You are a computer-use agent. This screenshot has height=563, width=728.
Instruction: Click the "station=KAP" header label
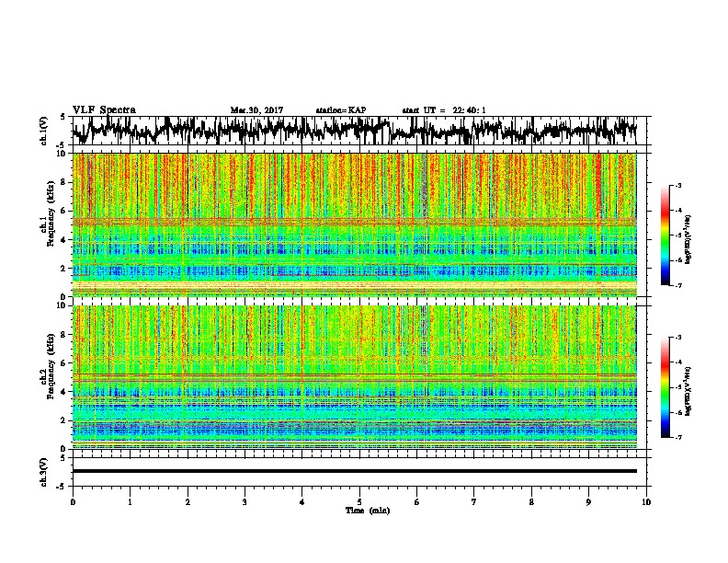click(x=341, y=110)
